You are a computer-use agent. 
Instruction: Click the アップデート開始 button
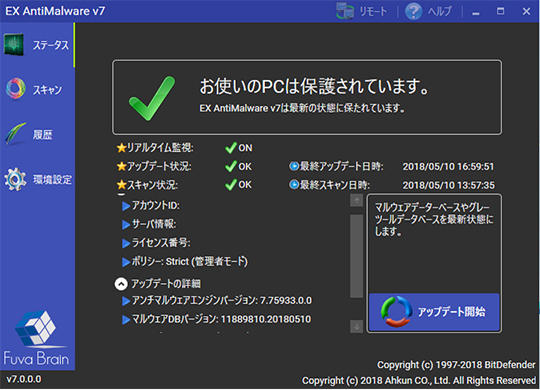click(434, 312)
